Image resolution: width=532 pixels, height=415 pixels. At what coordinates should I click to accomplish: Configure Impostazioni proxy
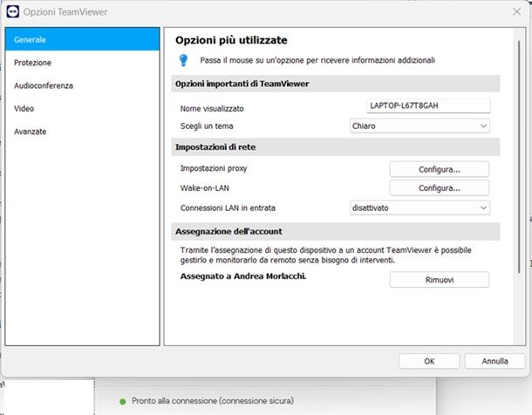440,169
